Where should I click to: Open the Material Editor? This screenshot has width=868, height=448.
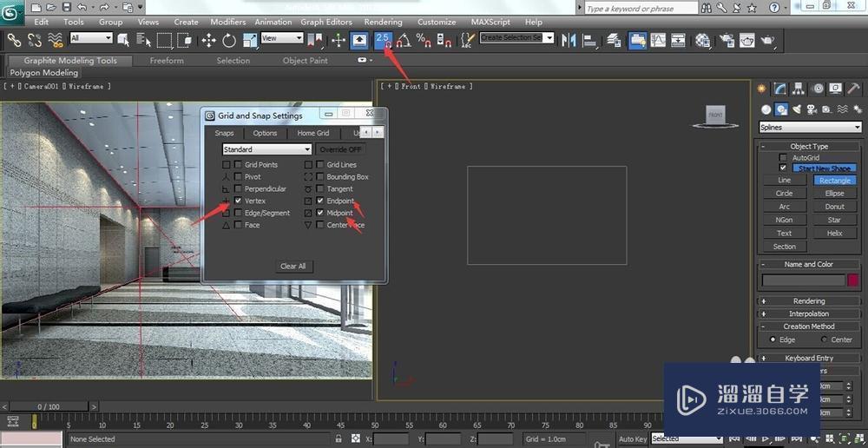[702, 40]
